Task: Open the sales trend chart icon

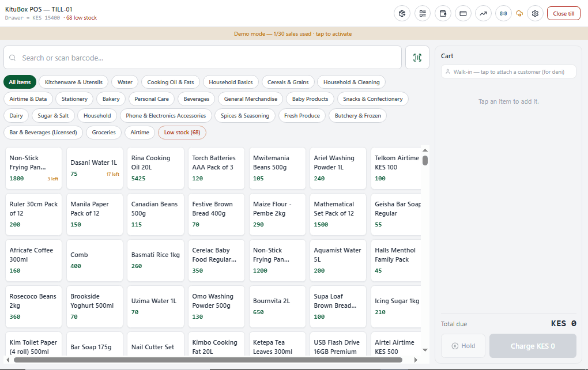Action: [484, 13]
